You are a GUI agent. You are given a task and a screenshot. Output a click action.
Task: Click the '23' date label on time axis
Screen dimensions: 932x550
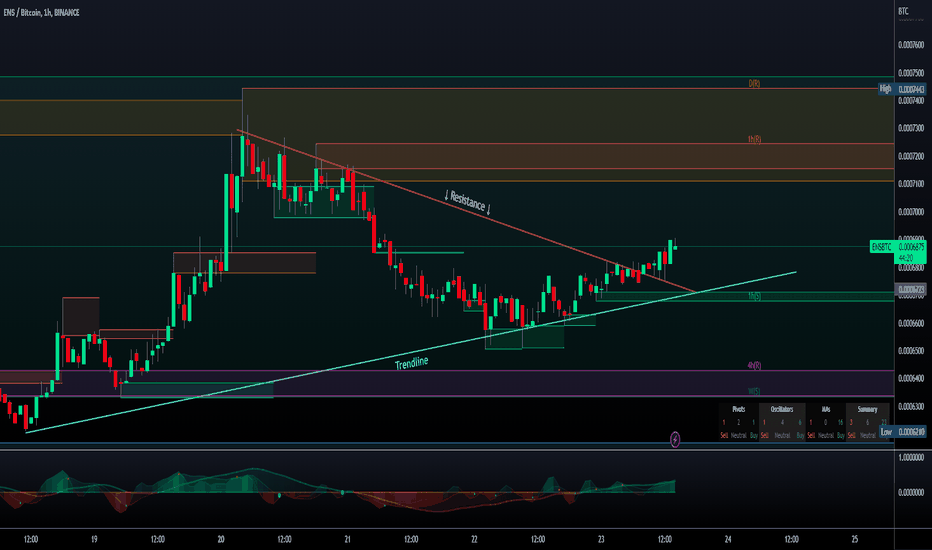(601, 539)
